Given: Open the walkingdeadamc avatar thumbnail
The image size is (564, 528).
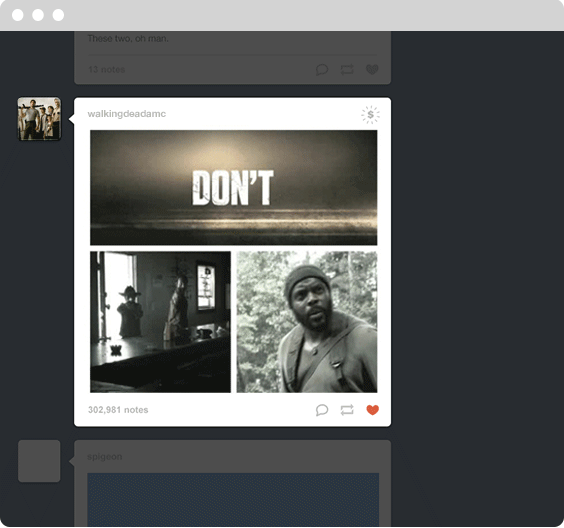Looking at the screenshot, I should (x=39, y=119).
